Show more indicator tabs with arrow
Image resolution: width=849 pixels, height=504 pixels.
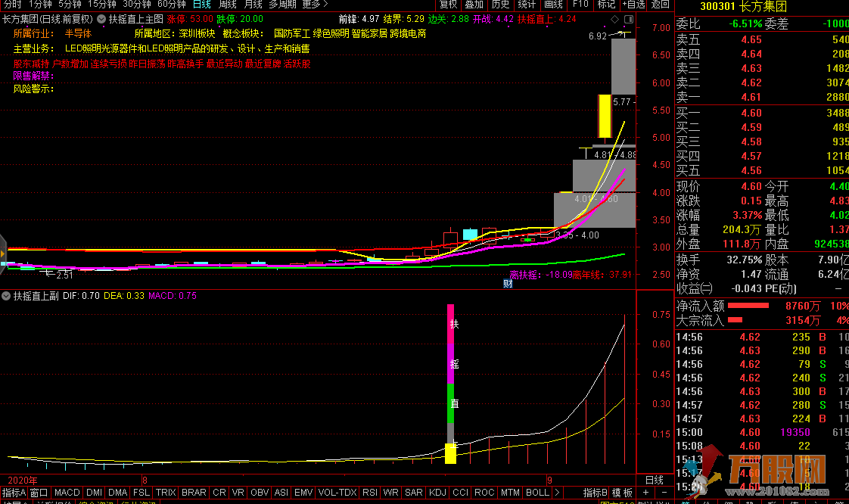pos(557,493)
